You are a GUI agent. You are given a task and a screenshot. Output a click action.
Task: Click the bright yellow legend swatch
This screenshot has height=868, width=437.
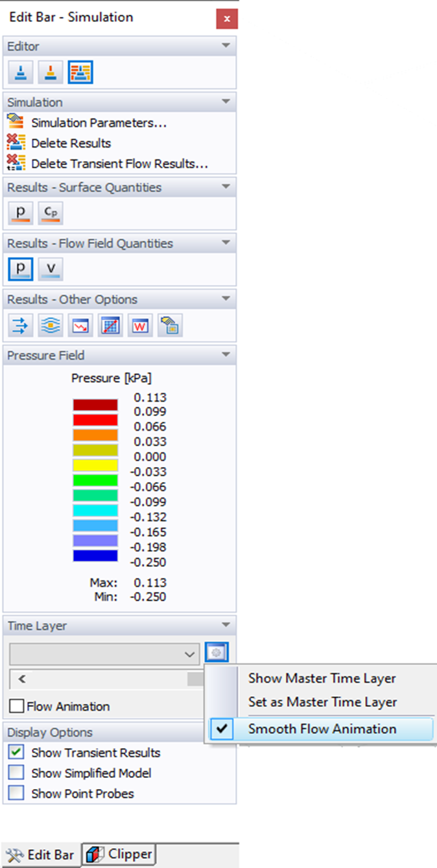95,465
